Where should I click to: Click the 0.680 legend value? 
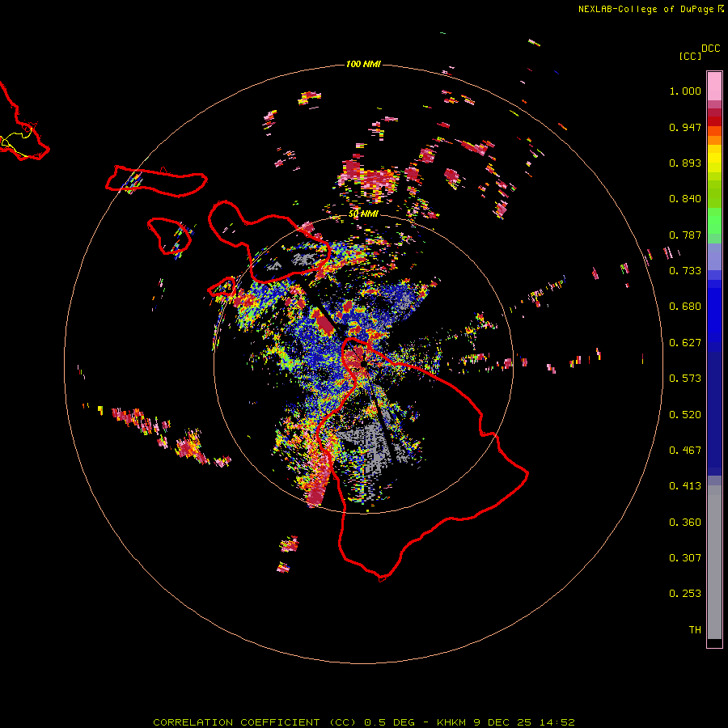coord(685,307)
